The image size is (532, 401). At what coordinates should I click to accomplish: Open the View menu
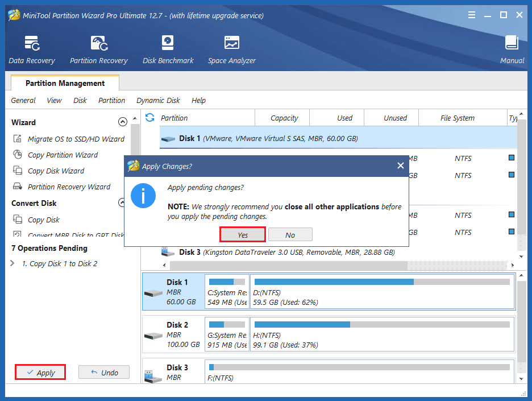coord(55,101)
